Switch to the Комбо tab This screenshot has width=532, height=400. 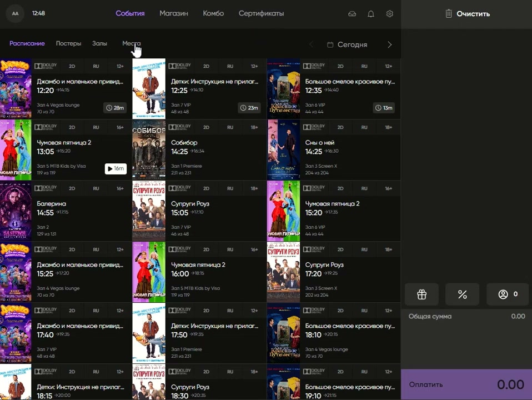click(x=213, y=13)
